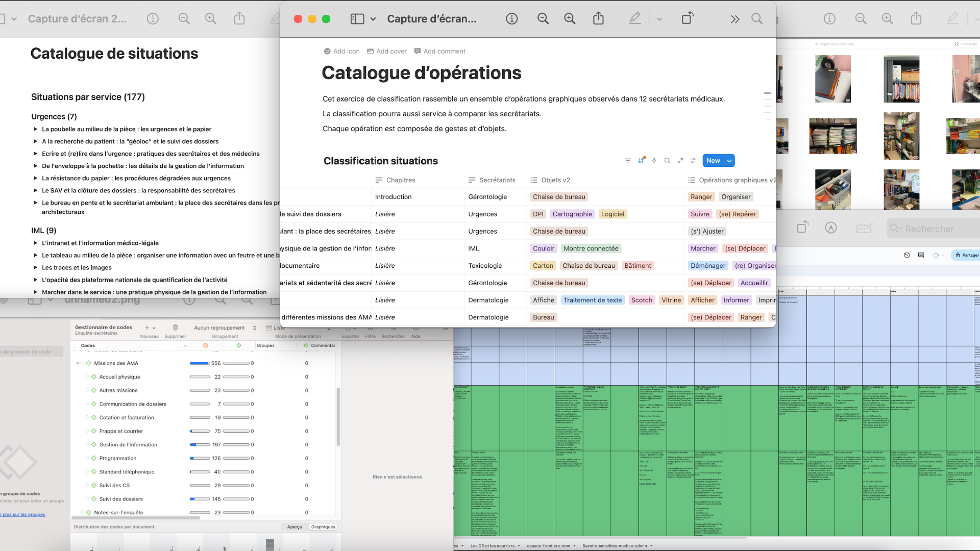Image resolution: width=980 pixels, height=551 pixels.
Task: Click the Supprimer trash icon in code manager
Action: click(x=175, y=328)
